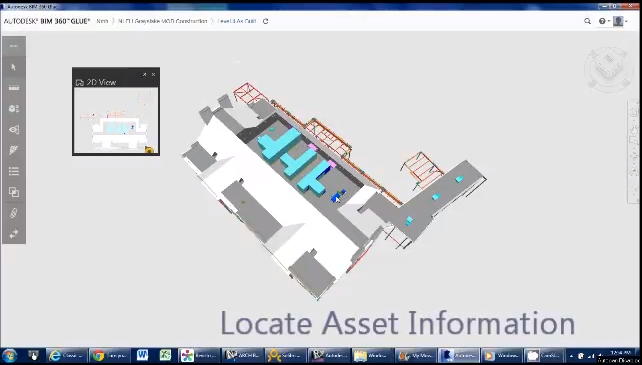Click the 2D View map icon in header
This screenshot has width=642, height=365.
coord(80,82)
